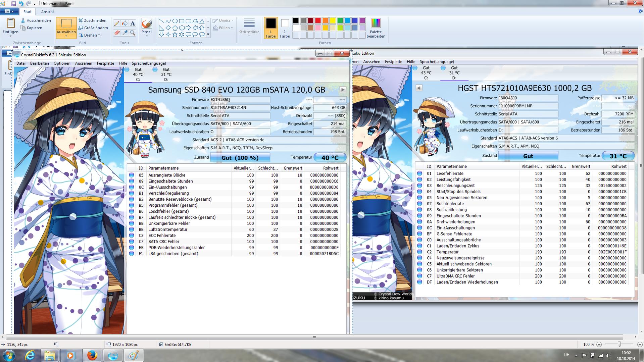Expand the shapes gallery with the More arrow
644x362 pixels.
(x=208, y=34)
